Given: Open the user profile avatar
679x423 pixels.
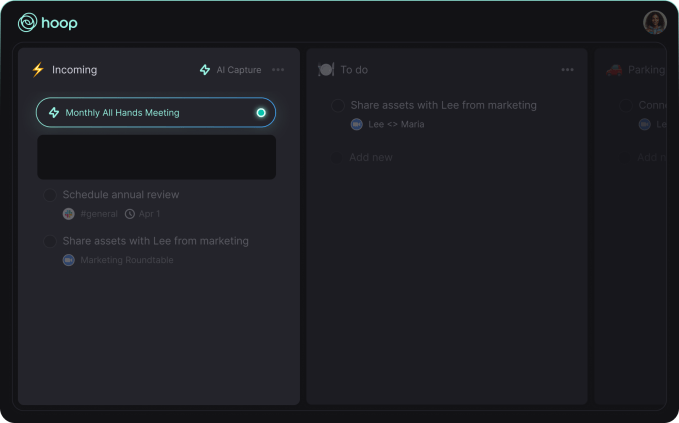Looking at the screenshot, I should 654,22.
